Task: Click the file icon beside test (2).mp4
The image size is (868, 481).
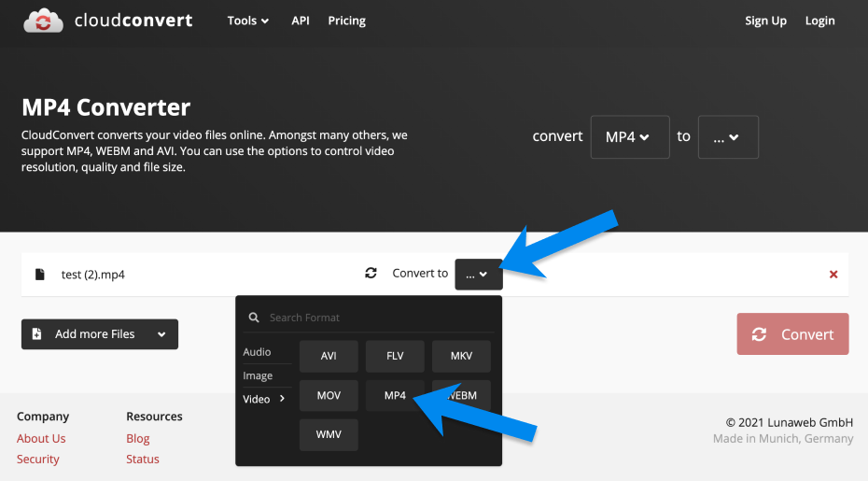Action: pos(40,275)
